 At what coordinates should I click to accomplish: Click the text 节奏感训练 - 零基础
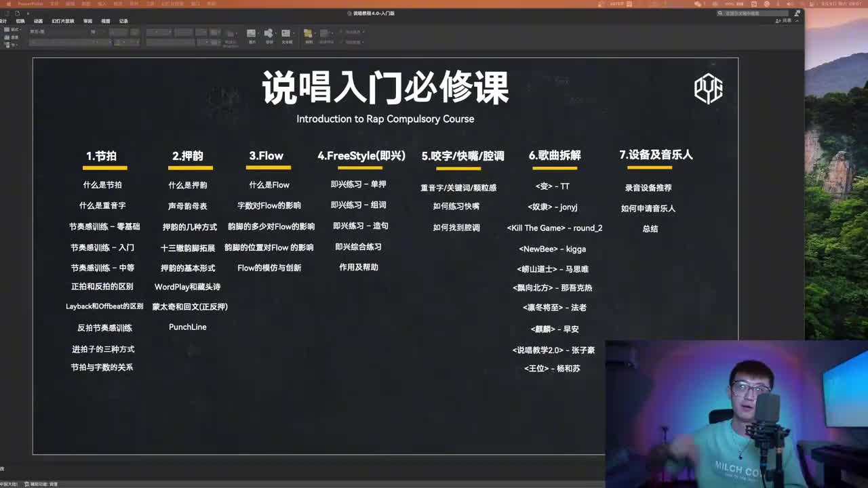pyautogui.click(x=104, y=226)
